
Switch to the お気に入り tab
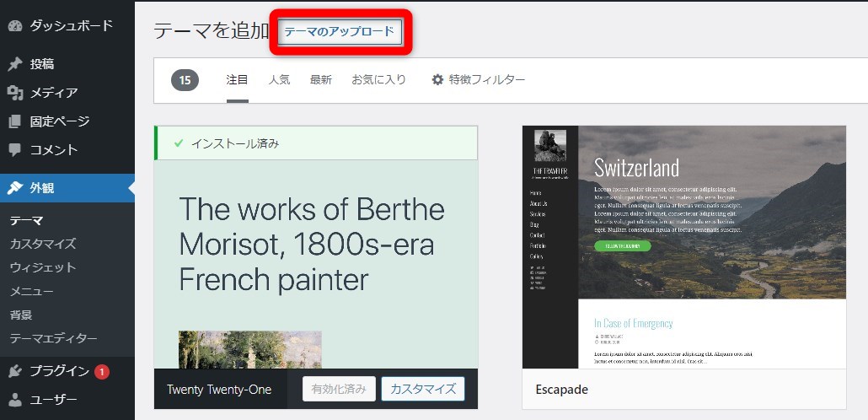378,80
